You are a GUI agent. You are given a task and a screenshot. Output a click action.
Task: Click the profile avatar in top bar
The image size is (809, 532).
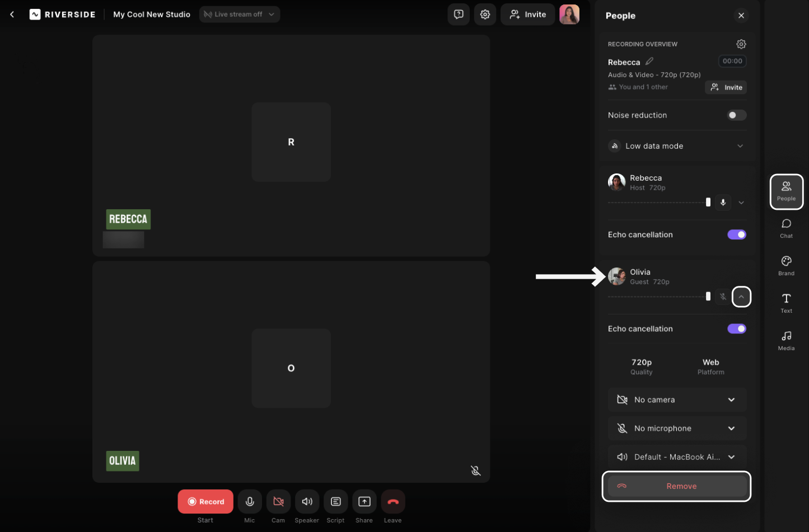click(569, 15)
